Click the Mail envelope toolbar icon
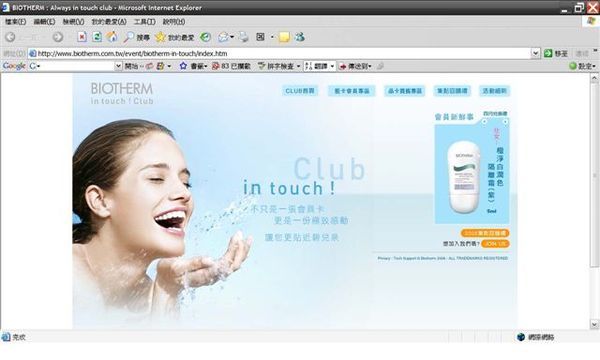Viewport: 600px width, 360px height. coord(223,37)
